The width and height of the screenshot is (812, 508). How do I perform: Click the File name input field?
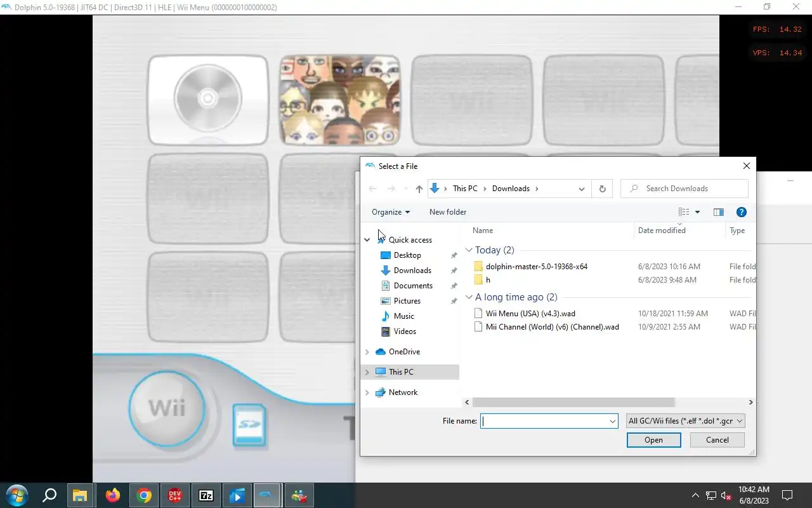[544, 421]
